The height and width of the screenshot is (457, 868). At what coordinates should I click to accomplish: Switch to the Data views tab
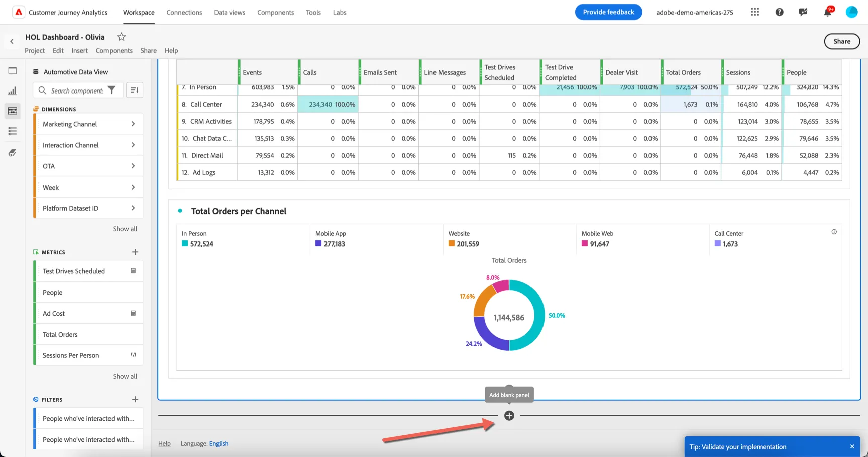(x=230, y=12)
